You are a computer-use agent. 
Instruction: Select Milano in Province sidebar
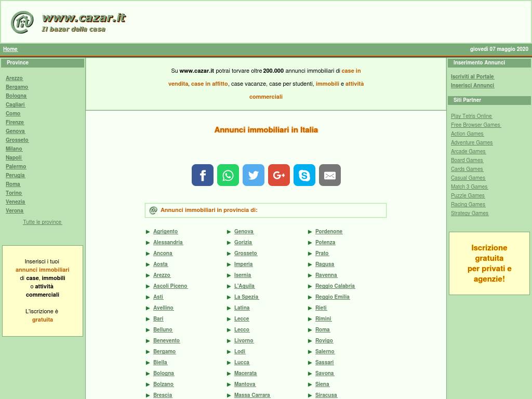click(14, 149)
